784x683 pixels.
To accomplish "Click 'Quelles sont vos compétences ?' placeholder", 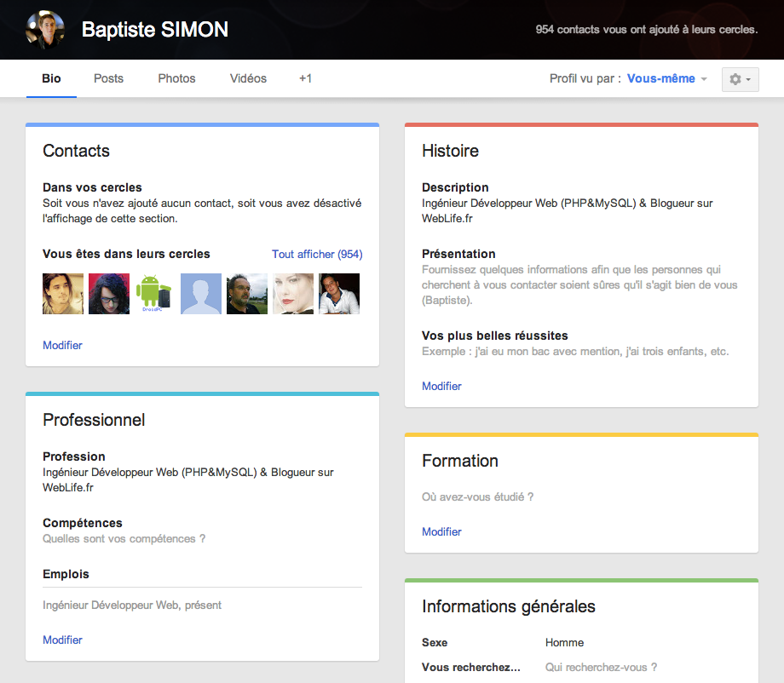I will click(x=124, y=538).
